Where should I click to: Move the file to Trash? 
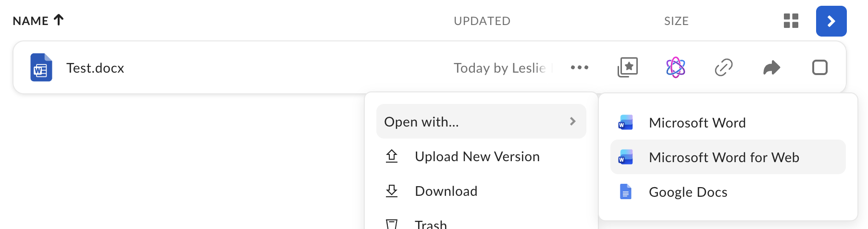click(x=430, y=224)
